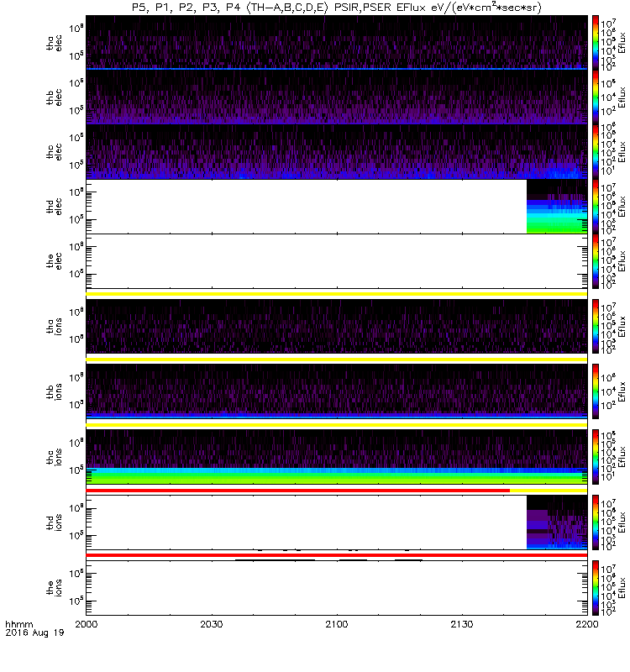630x672 pixels.
Task: Click the 2100 time axis label
Action: (337, 624)
